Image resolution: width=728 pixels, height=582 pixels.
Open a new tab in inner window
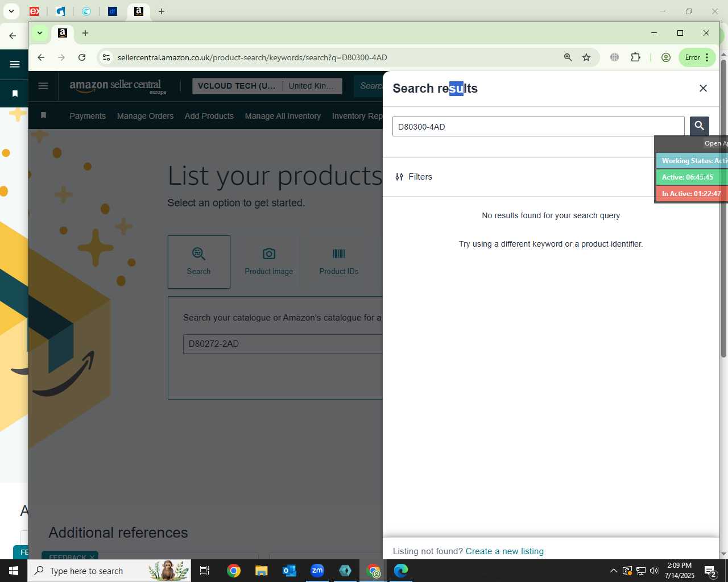click(85, 33)
